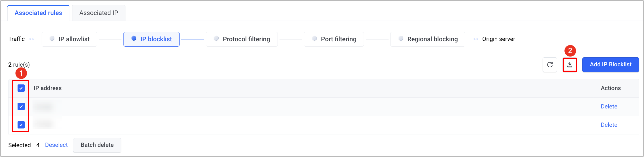Go to Port filtering step
The height and width of the screenshot is (157, 644).
pyautogui.click(x=334, y=39)
